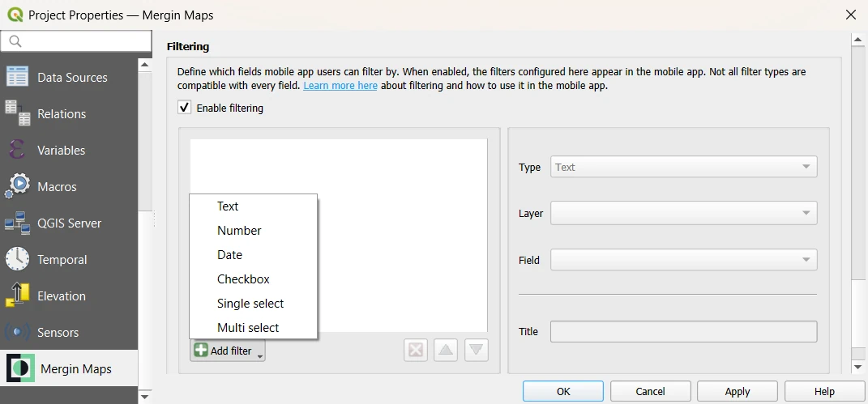Click into the Title input field
Image resolution: width=868 pixels, height=404 pixels.
[x=684, y=332]
